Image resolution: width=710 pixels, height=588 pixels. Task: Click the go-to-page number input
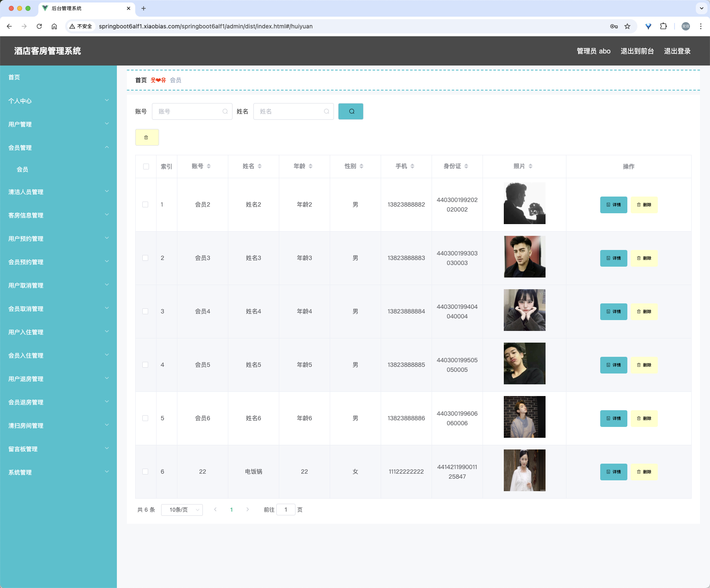(x=286, y=510)
